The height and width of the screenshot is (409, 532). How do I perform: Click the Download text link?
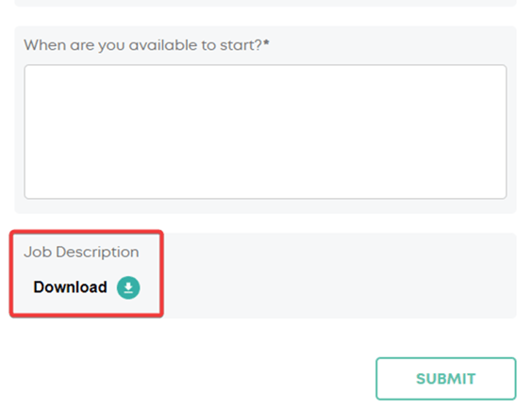pos(70,287)
